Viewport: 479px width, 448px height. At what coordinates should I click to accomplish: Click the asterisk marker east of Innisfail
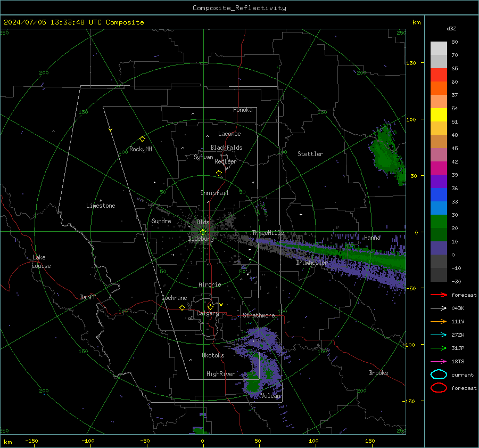tap(253, 183)
